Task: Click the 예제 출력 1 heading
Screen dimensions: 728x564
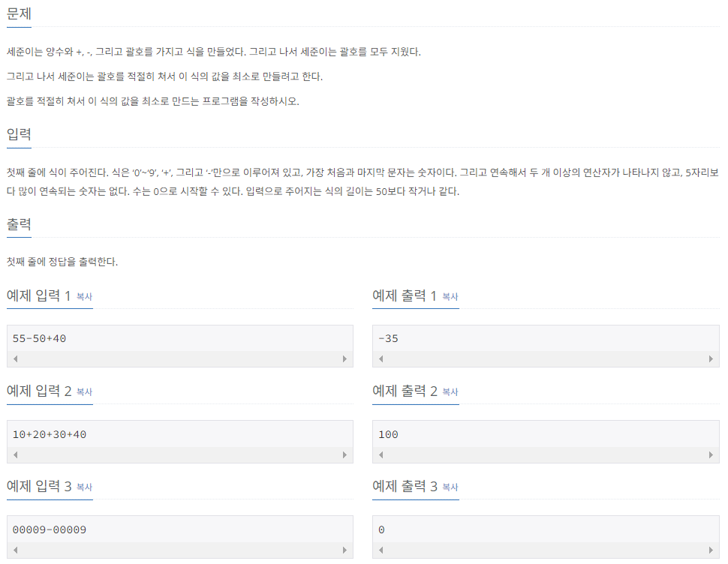Action: click(x=405, y=295)
